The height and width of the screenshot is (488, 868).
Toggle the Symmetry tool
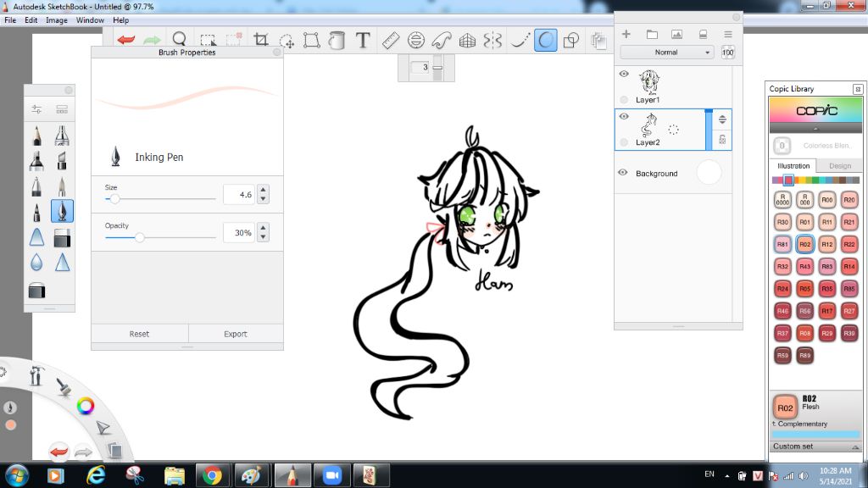492,41
